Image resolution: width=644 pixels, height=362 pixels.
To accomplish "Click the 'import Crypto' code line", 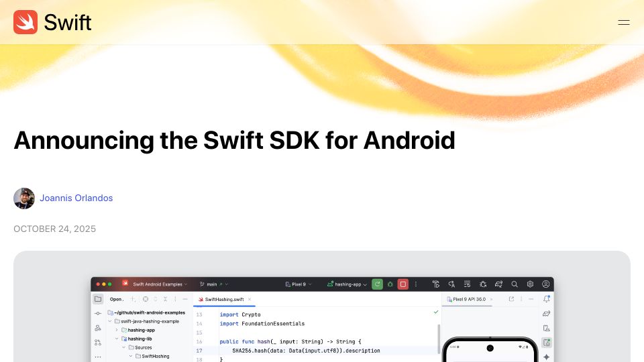I will 240,315.
